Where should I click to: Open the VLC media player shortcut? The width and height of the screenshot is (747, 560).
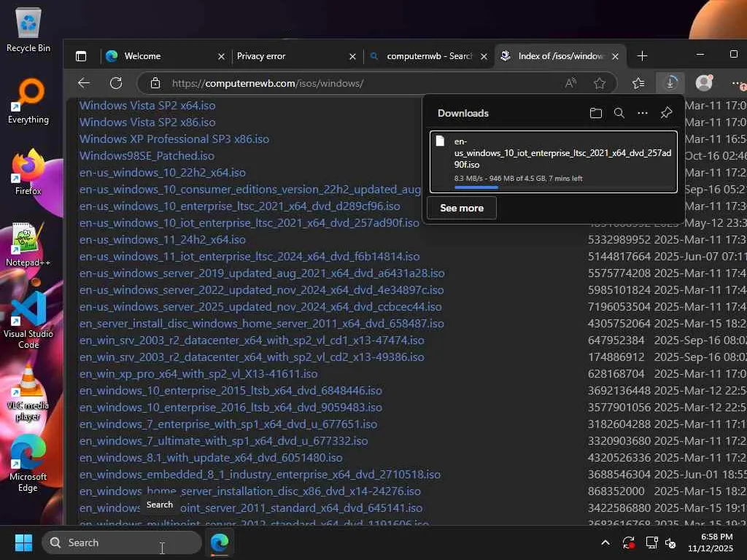[28, 392]
